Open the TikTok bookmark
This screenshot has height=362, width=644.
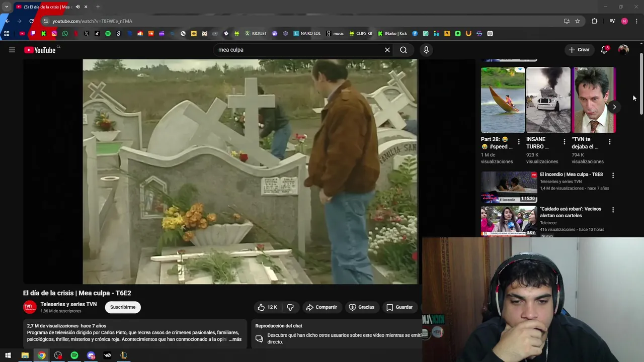[97, 34]
